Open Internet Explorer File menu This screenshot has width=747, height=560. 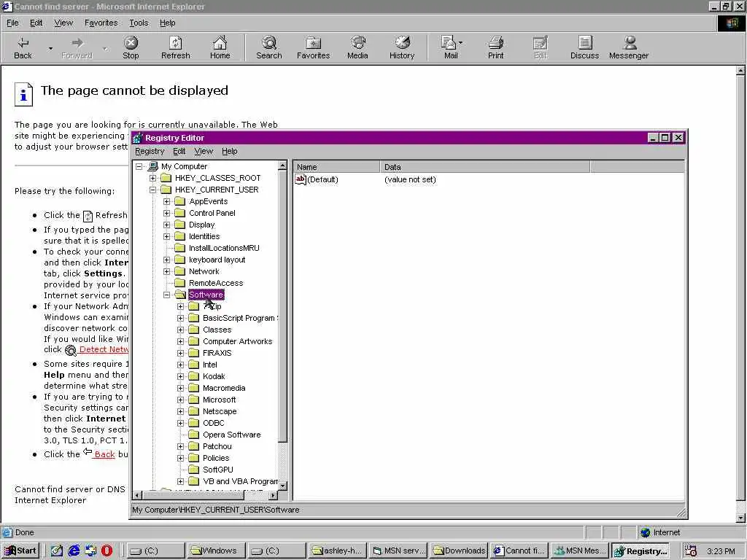tap(12, 23)
